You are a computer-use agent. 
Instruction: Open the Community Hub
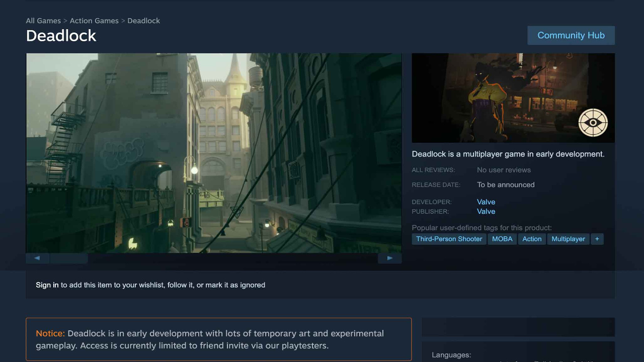pyautogui.click(x=571, y=35)
